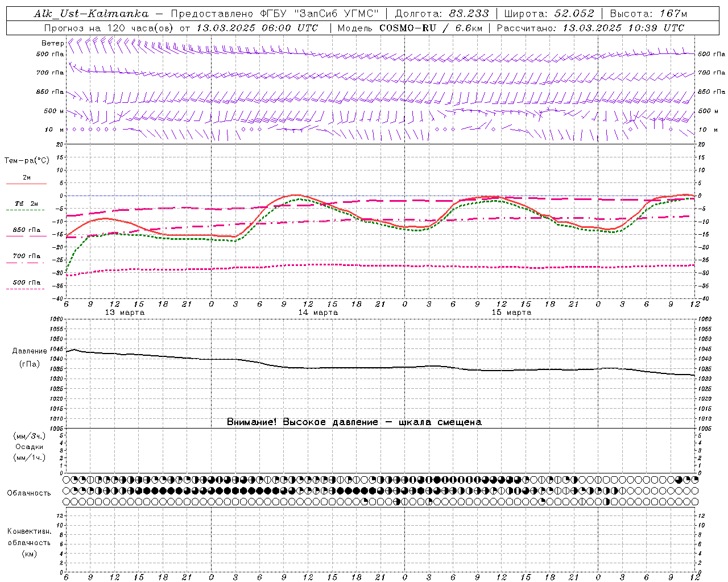The height and width of the screenshot is (582, 728).
Task: Click the (км) unit label of convective panel
Action: click(x=29, y=554)
